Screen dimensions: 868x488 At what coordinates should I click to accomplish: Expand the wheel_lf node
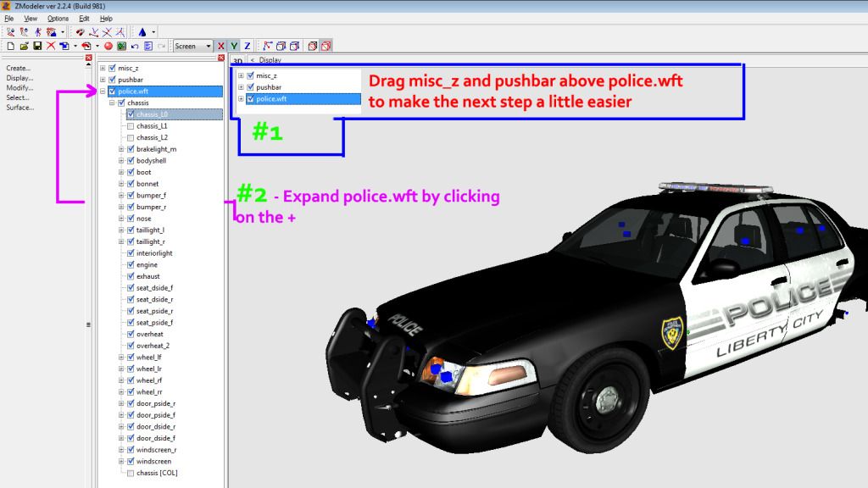(121, 358)
